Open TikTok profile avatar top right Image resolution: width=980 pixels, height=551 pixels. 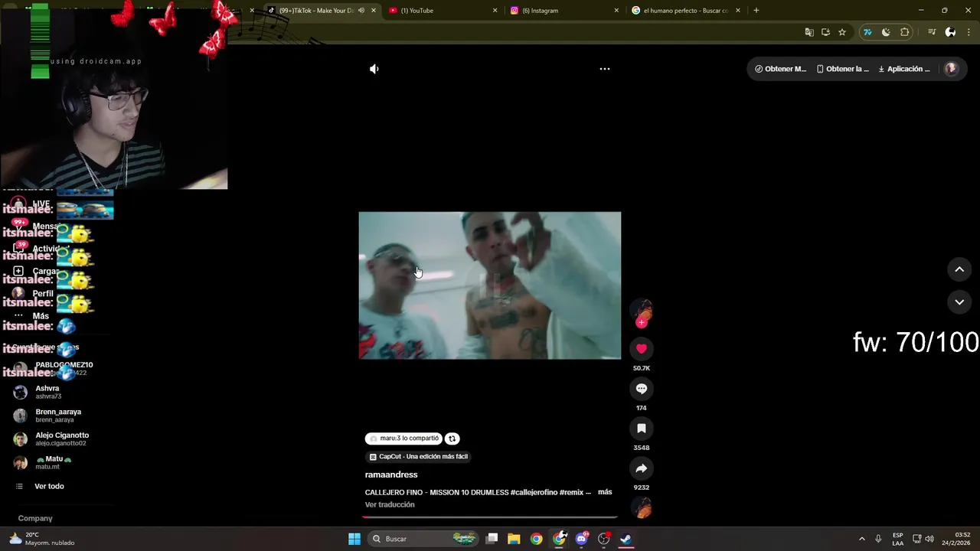point(952,69)
